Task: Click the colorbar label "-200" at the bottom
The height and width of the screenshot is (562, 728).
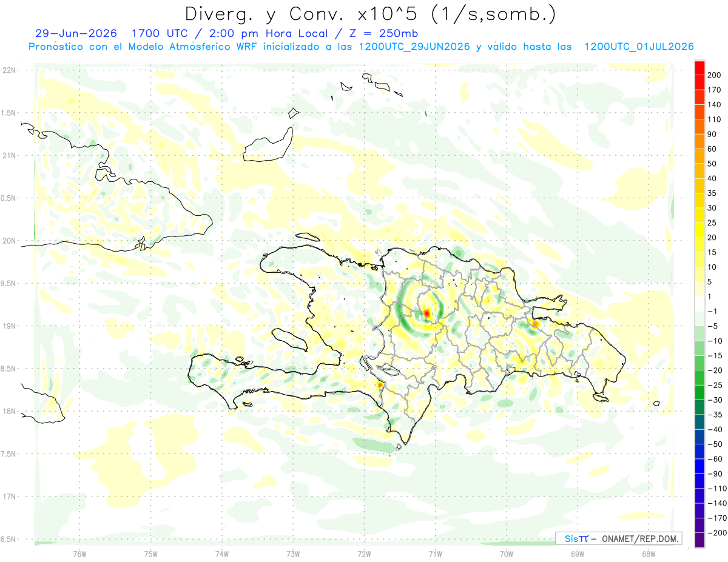Action: [717, 533]
